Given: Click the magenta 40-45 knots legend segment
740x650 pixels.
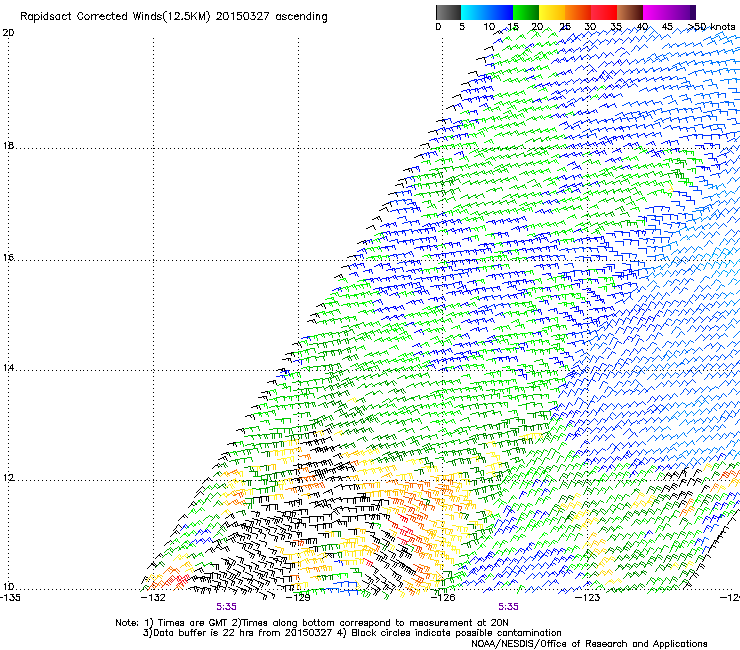Looking at the screenshot, I should pyautogui.click(x=656, y=12).
